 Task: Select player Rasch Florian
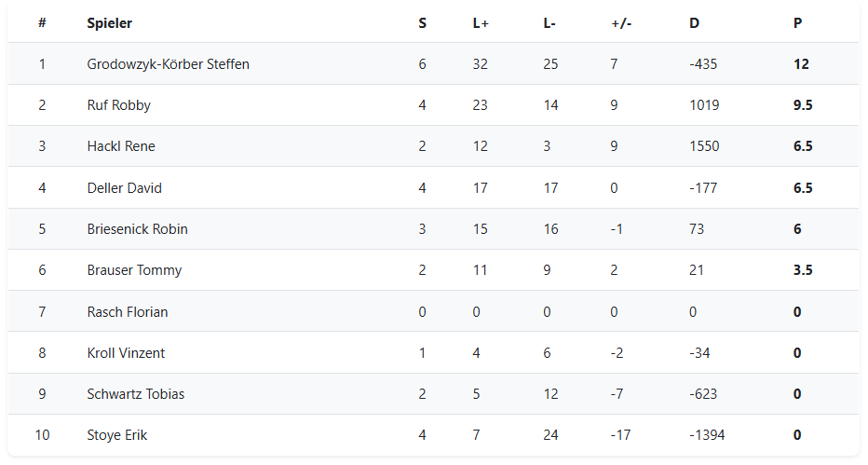pos(128,312)
